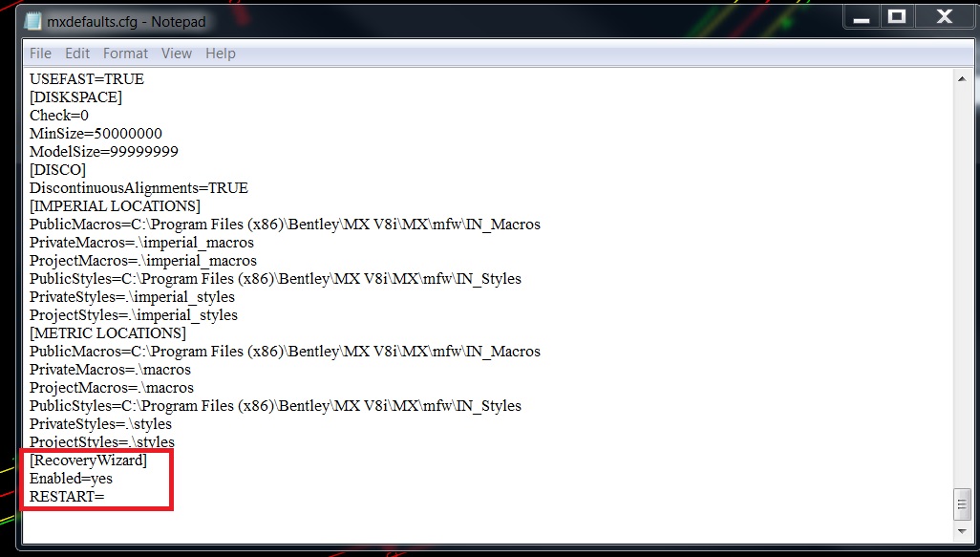Open the Help menu
Viewport: 980px width, 557px height.
coord(221,54)
